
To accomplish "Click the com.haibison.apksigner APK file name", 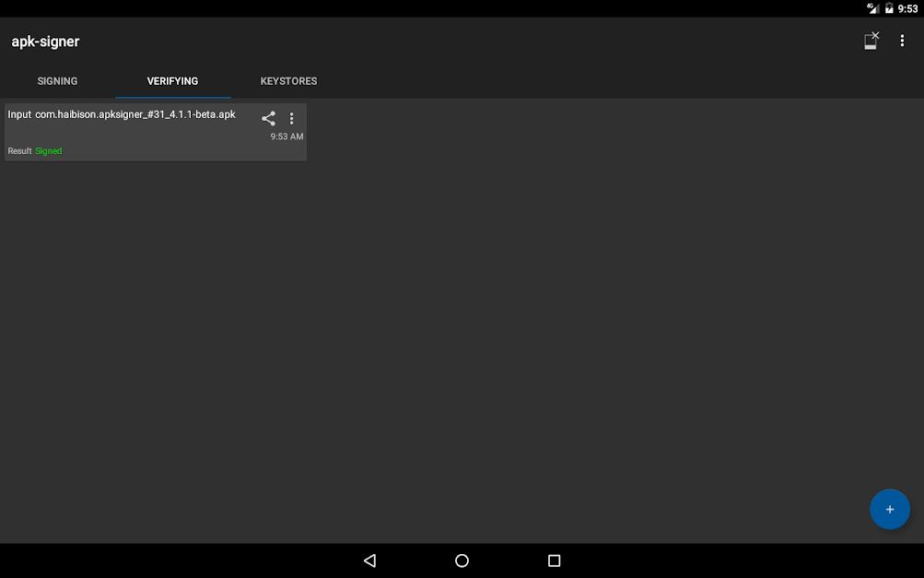I will point(135,114).
